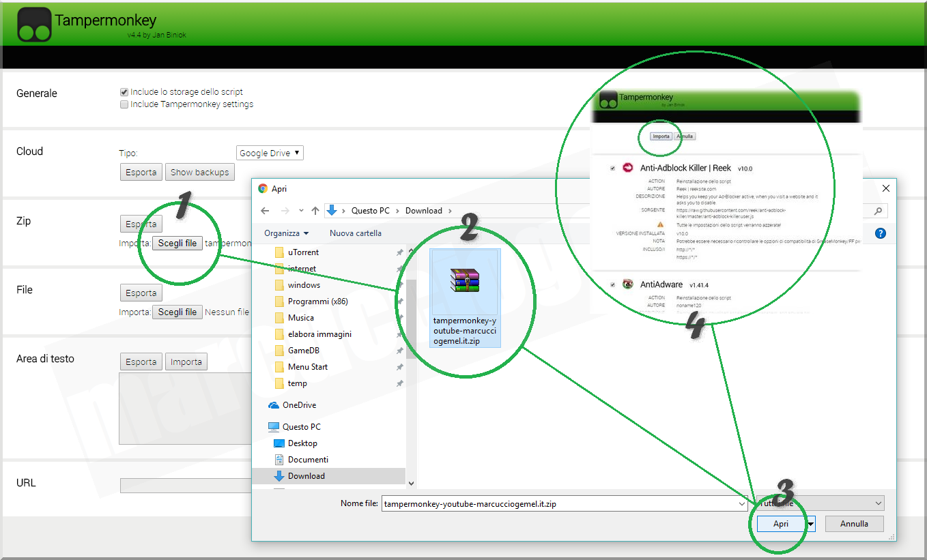Click the Musica folder icon
927x560 pixels.
(x=279, y=318)
